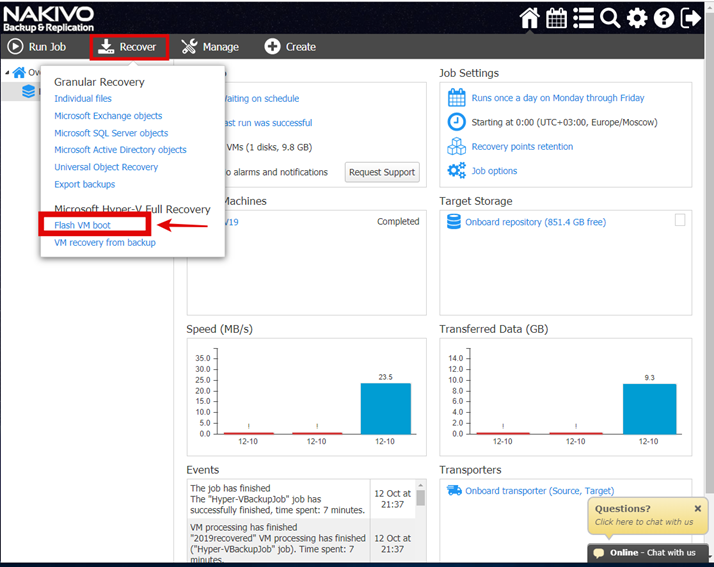This screenshot has height=567, width=714.
Task: Choose Export backups
Action: pyautogui.click(x=85, y=184)
